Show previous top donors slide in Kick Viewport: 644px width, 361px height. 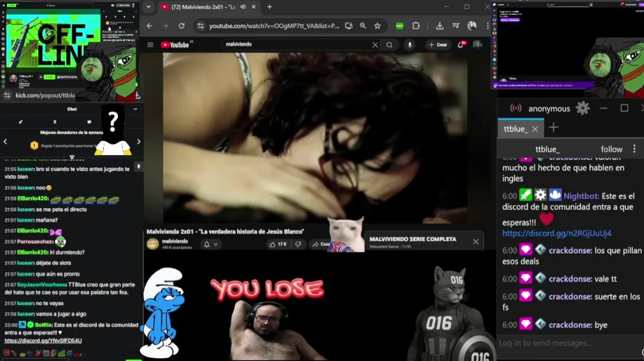5,142
